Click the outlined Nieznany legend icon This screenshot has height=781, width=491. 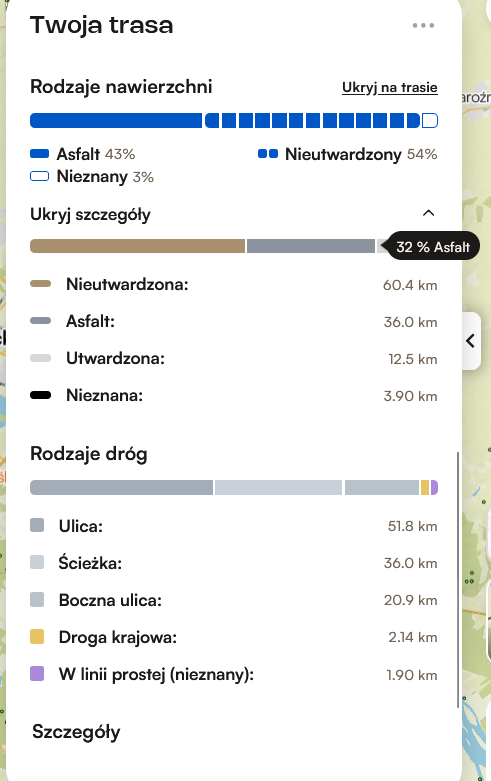coord(39,176)
